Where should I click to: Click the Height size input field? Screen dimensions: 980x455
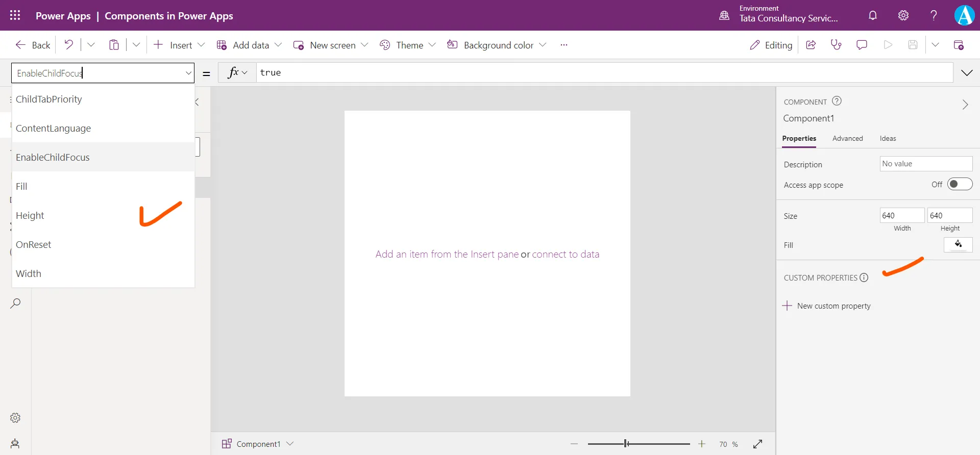950,215
